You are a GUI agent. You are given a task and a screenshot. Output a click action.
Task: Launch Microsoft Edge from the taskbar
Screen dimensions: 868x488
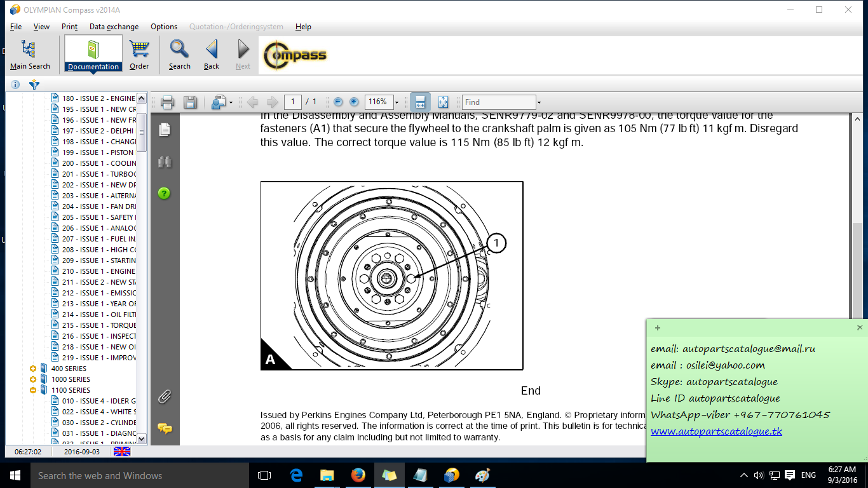(x=296, y=475)
